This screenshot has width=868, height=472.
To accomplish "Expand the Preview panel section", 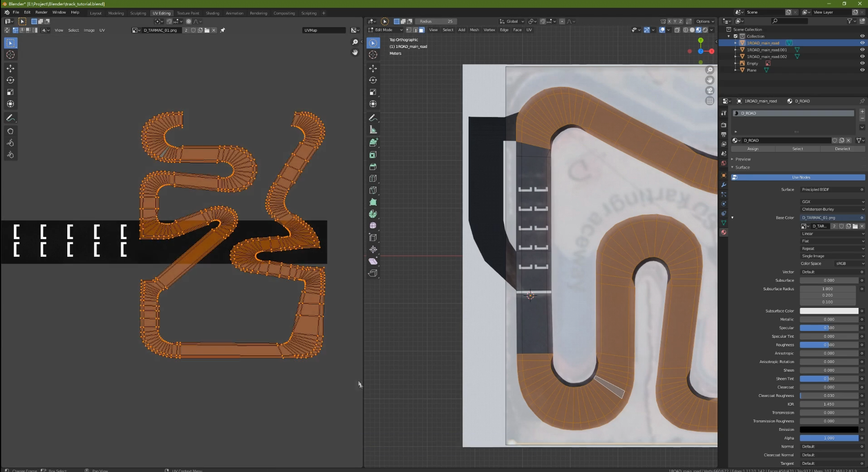I will (742, 159).
